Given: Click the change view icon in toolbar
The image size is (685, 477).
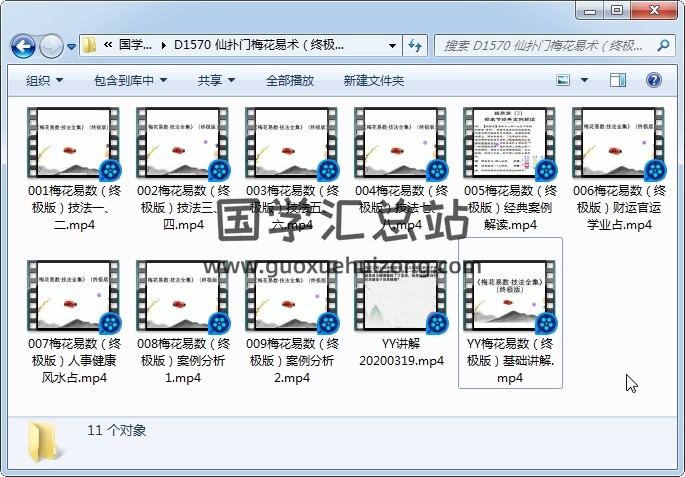Looking at the screenshot, I should pos(564,80).
